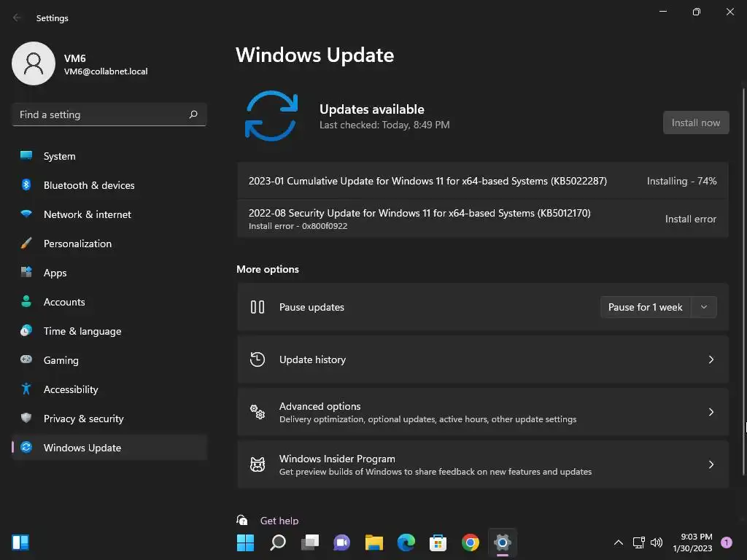This screenshot has width=747, height=560.
Task: Show hidden tray icons chevron
Action: [619, 542]
